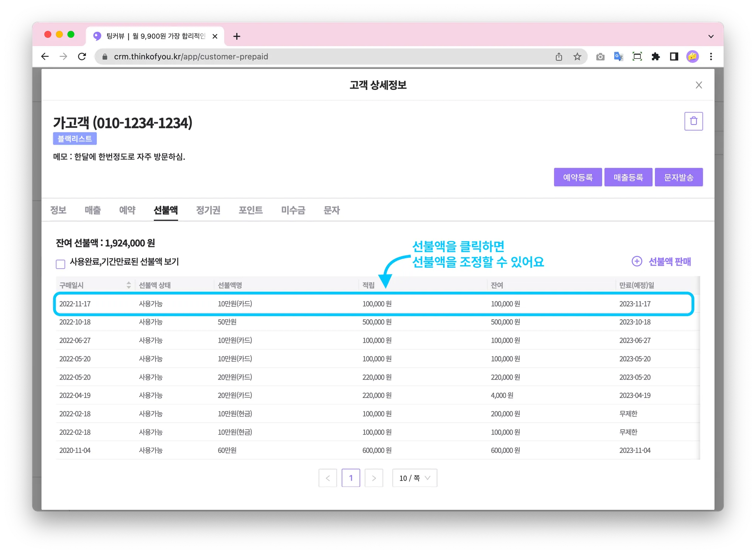Switch to the 포인트 tab
Viewport: 756px width, 554px height.
pos(250,210)
